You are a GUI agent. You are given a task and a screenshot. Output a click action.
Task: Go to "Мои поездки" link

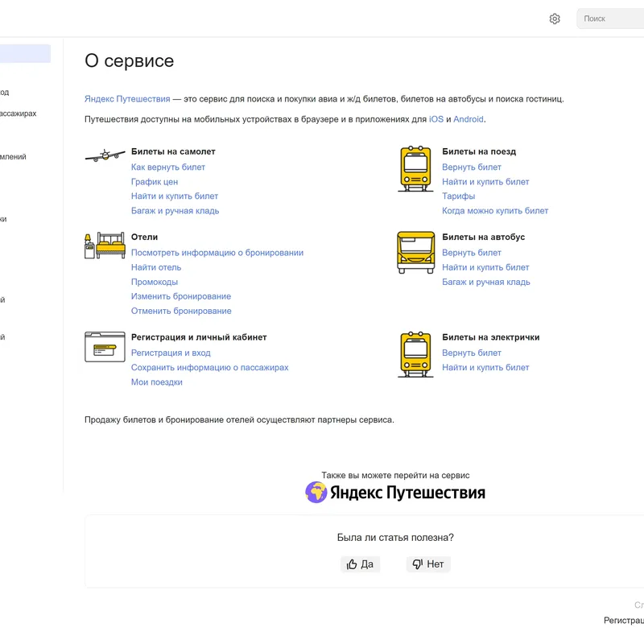pos(157,382)
